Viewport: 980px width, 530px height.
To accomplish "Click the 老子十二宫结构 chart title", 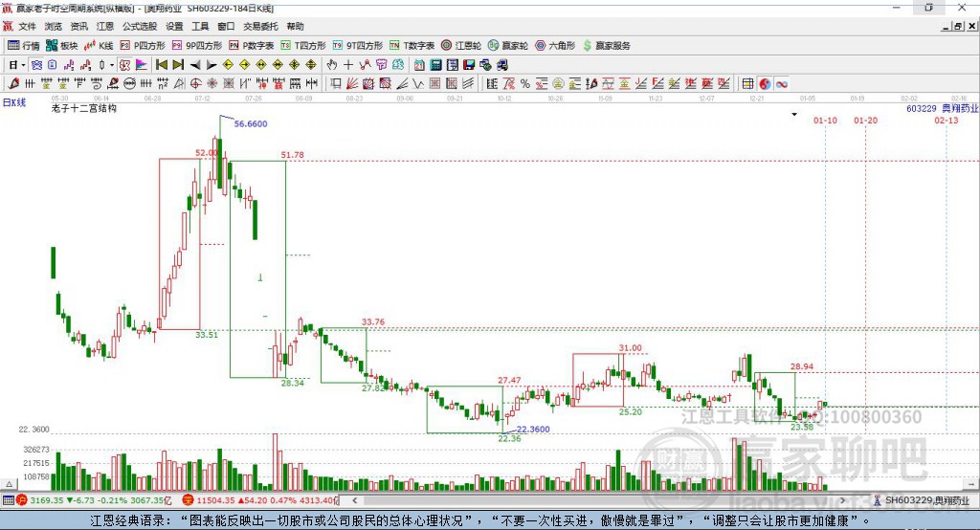I will tap(84, 109).
